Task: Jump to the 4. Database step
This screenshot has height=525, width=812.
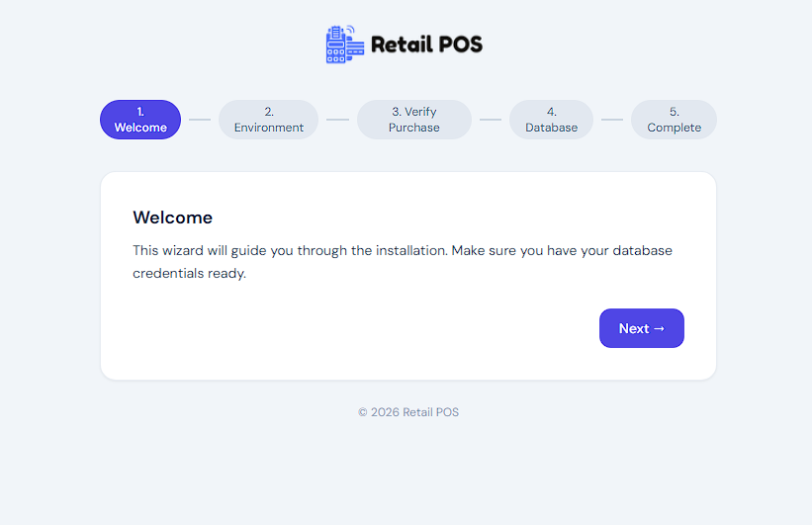Action: coord(551,120)
